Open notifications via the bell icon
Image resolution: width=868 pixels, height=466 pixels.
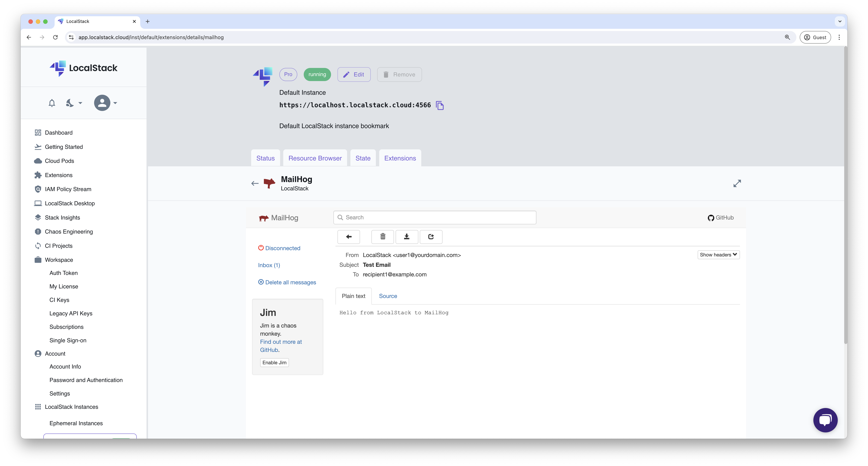(x=52, y=103)
